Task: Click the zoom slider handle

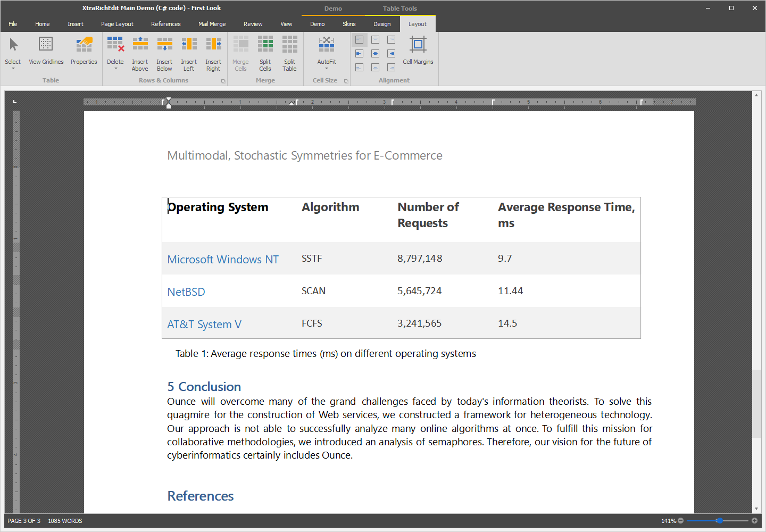Action: click(x=719, y=521)
